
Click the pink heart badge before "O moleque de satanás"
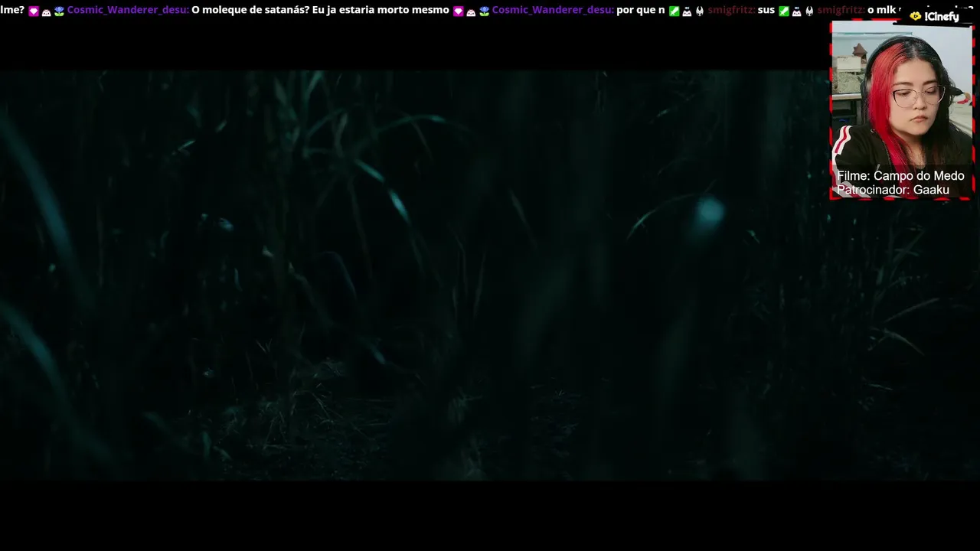[x=34, y=11]
